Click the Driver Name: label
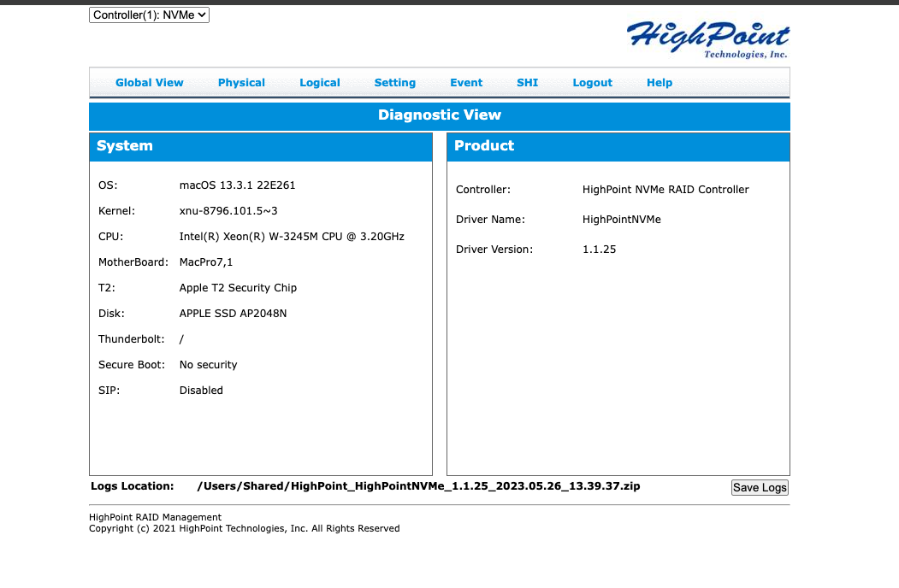Image resolution: width=899 pixels, height=588 pixels. pyautogui.click(x=490, y=220)
